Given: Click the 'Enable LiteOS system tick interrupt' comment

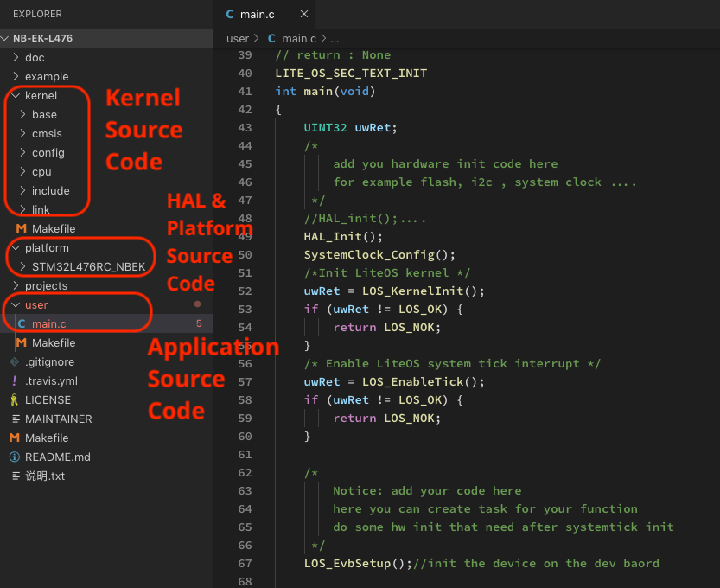Looking at the screenshot, I should point(452,364).
